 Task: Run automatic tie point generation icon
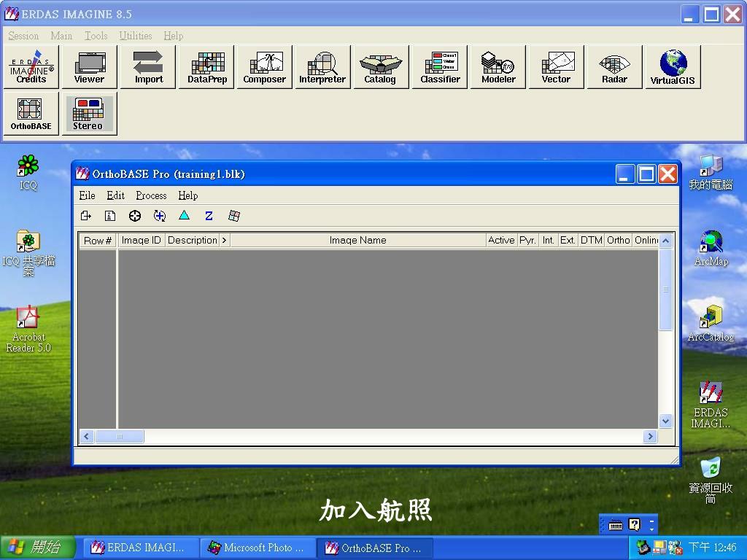(160, 216)
